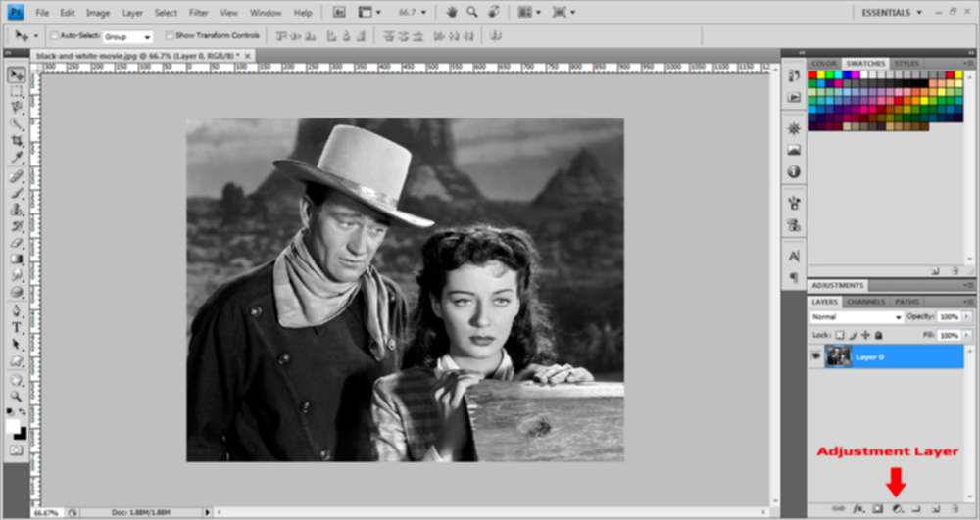980x520 pixels.
Task: Enable Show Transform Controls checkbox
Action: pos(170,35)
